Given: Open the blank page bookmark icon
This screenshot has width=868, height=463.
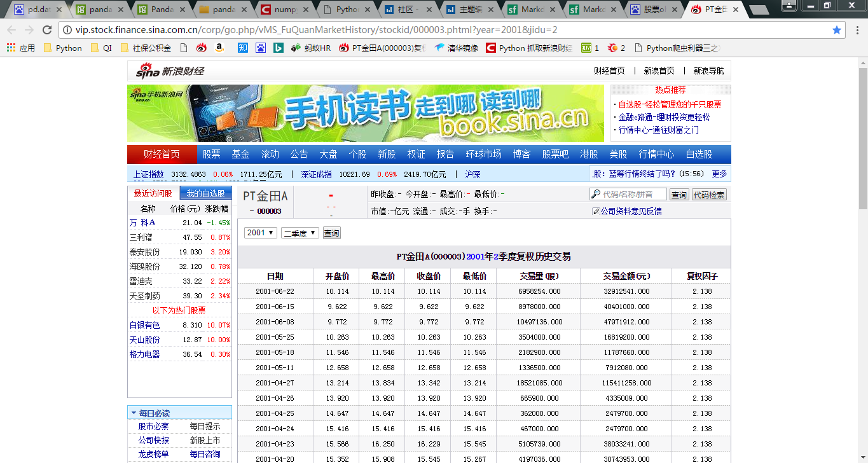Looking at the screenshot, I should coord(184,48).
